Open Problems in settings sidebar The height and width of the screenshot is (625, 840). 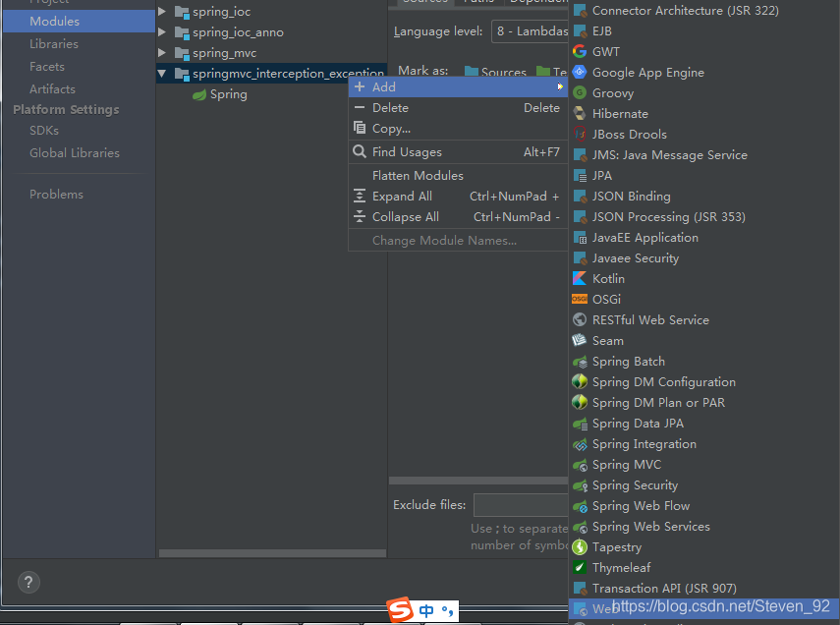coord(56,194)
